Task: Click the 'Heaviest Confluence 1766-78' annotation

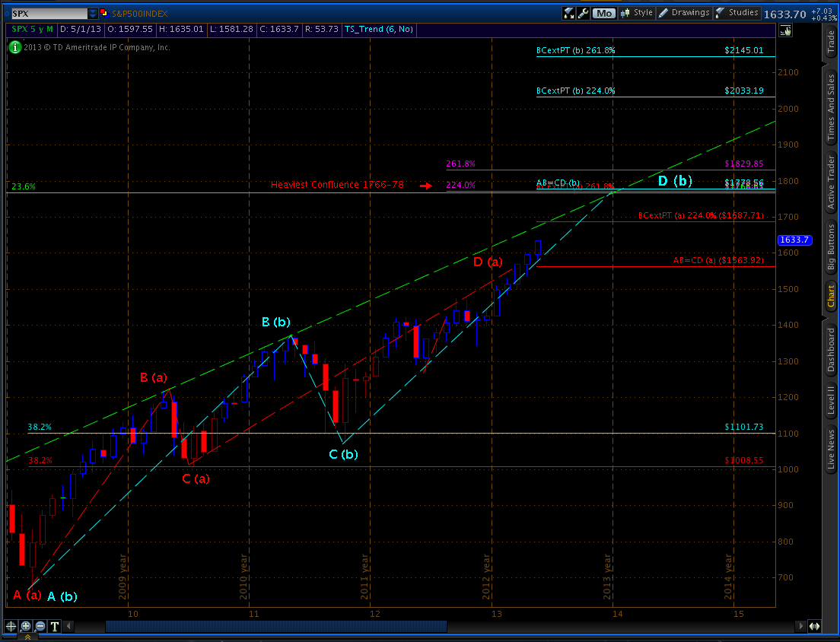Action: pos(338,185)
